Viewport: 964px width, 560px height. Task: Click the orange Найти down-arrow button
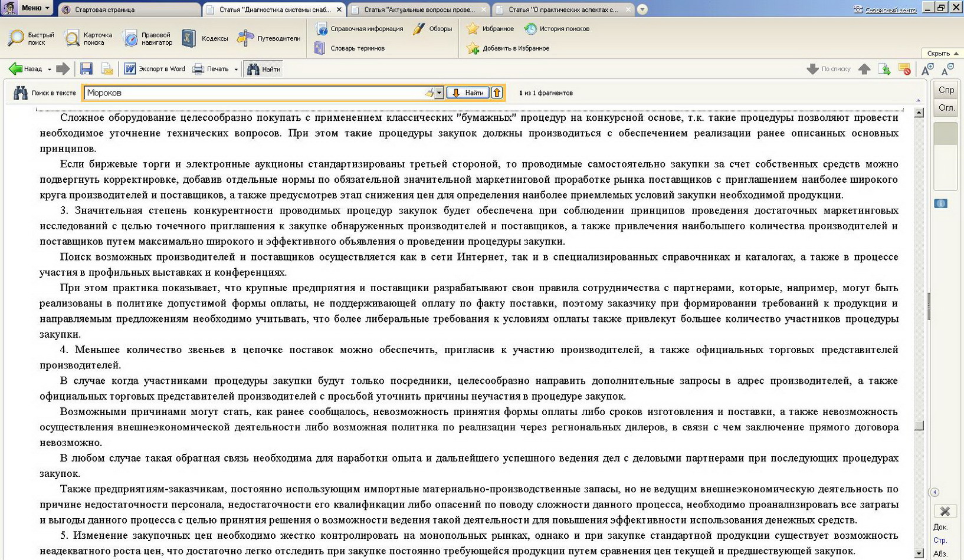(x=468, y=93)
